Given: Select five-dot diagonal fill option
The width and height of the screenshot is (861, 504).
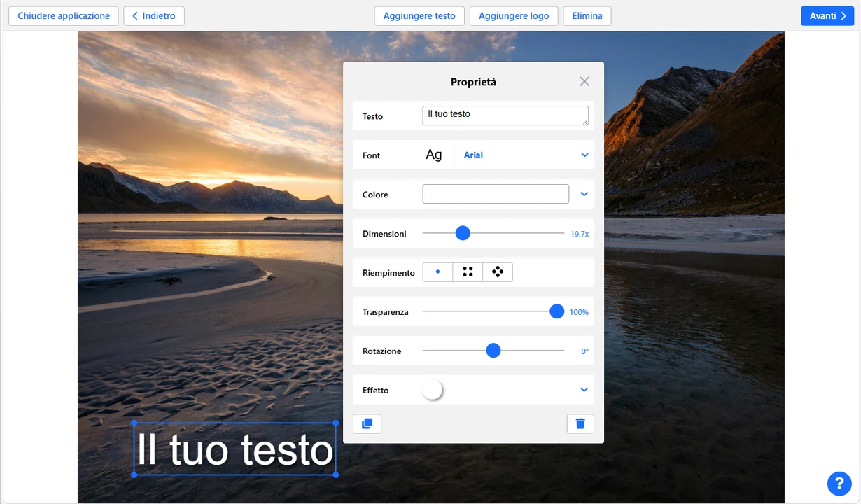Looking at the screenshot, I should click(x=498, y=272).
